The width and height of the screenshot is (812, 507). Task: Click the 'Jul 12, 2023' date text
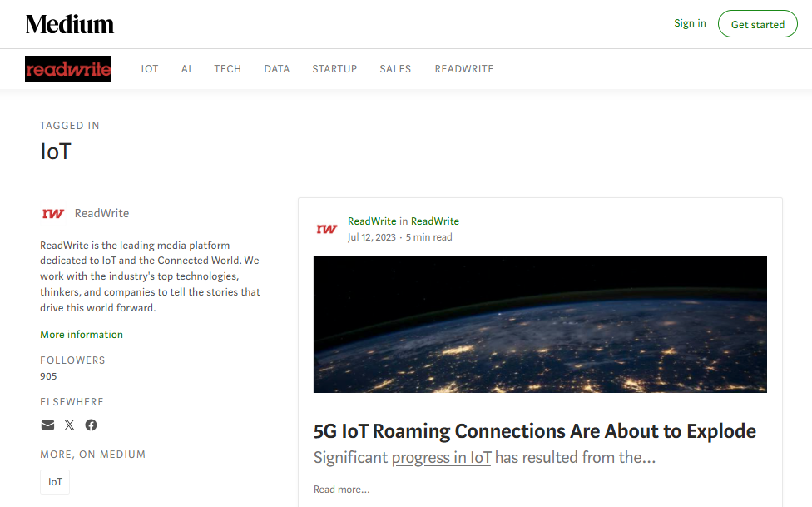click(x=372, y=237)
